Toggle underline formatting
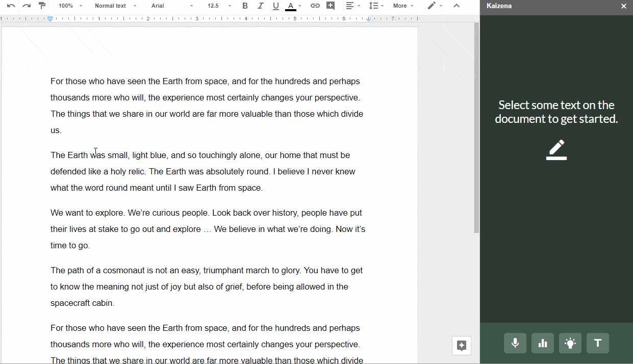The image size is (633, 364). click(275, 6)
